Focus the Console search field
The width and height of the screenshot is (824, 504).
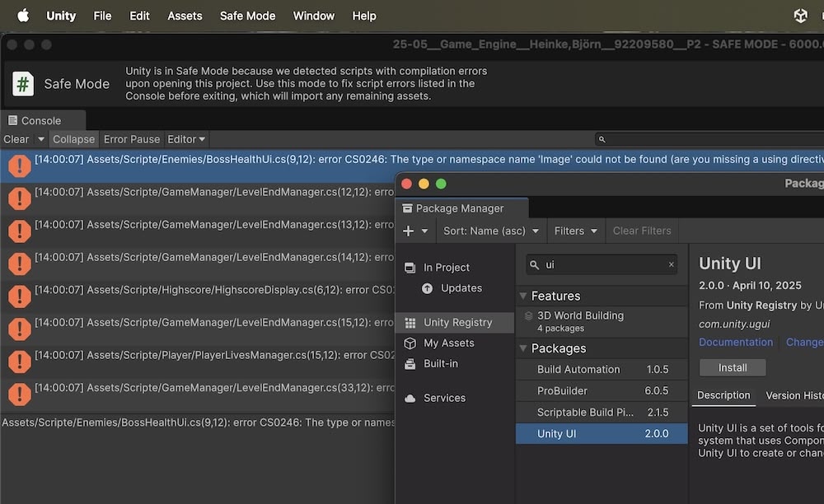709,139
